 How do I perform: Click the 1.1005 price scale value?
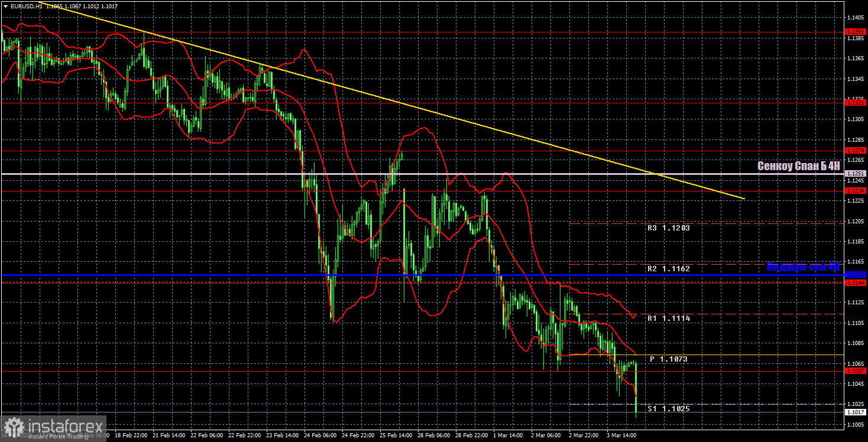pyautogui.click(x=856, y=424)
